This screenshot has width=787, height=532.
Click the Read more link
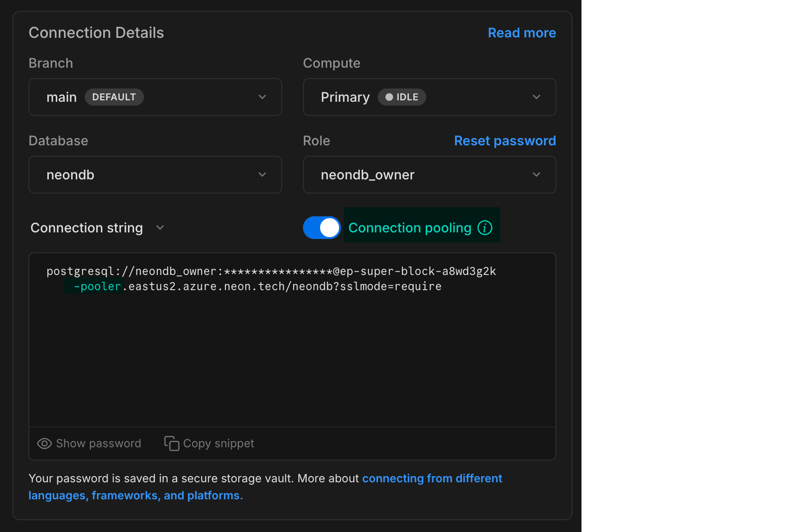click(521, 33)
